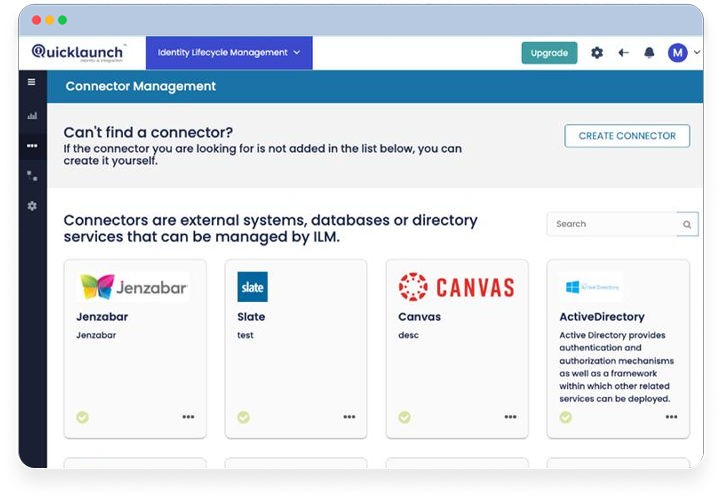
Task: Open the Jenzabar card more options menu
Action: tap(188, 417)
